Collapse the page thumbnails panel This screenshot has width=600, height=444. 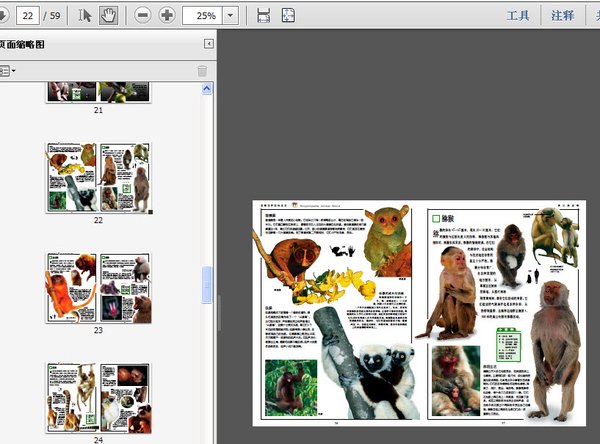[209, 44]
